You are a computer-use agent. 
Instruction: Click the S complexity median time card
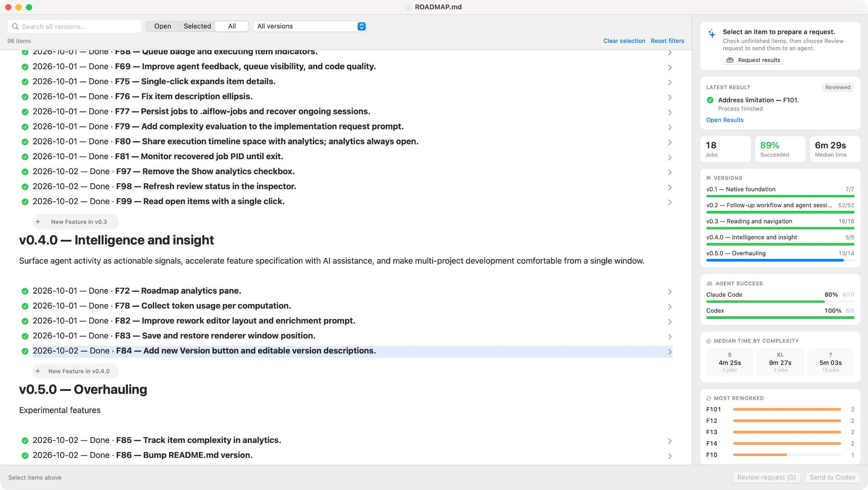click(730, 362)
